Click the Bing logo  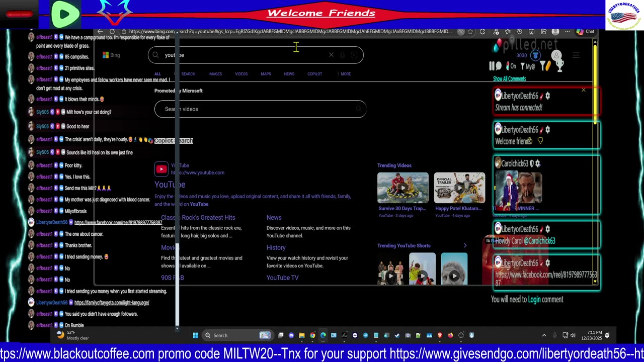pyautogui.click(x=112, y=55)
